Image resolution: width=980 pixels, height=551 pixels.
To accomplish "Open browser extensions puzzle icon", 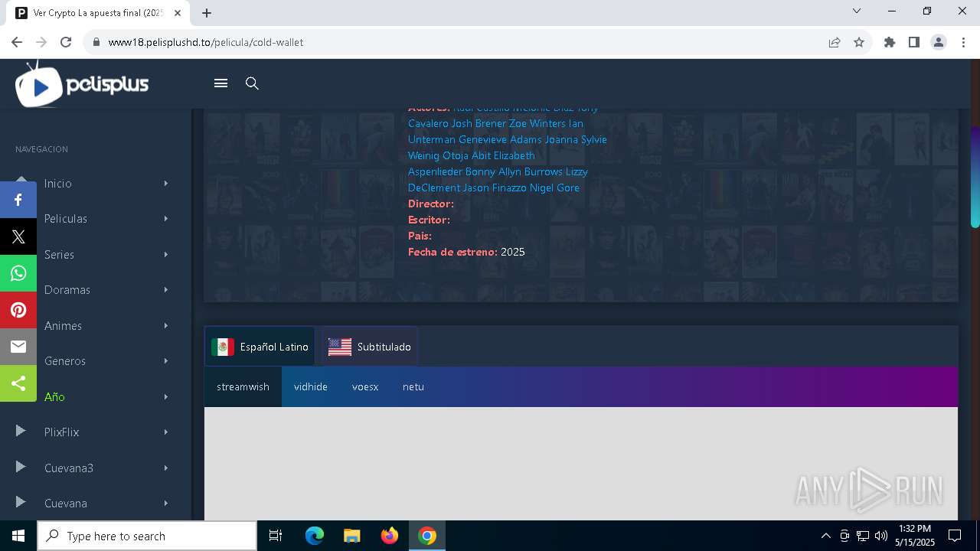I will (890, 42).
